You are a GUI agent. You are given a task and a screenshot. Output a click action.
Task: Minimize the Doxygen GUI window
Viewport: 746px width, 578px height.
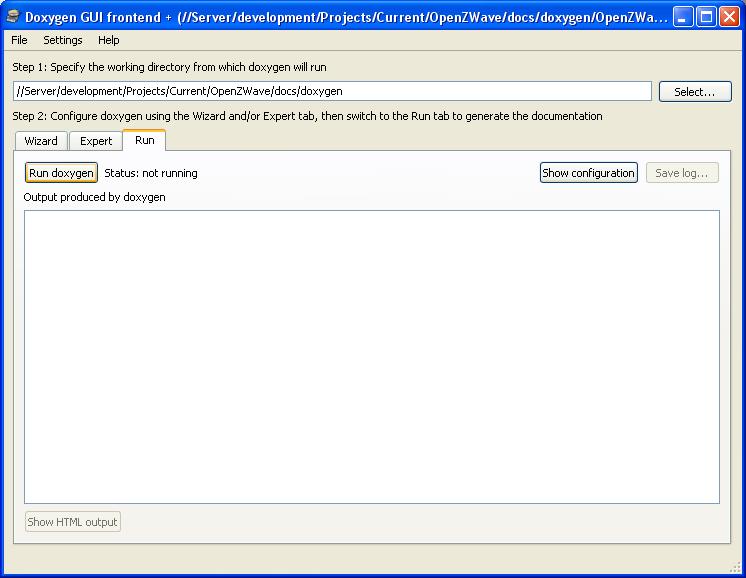pyautogui.click(x=683, y=17)
